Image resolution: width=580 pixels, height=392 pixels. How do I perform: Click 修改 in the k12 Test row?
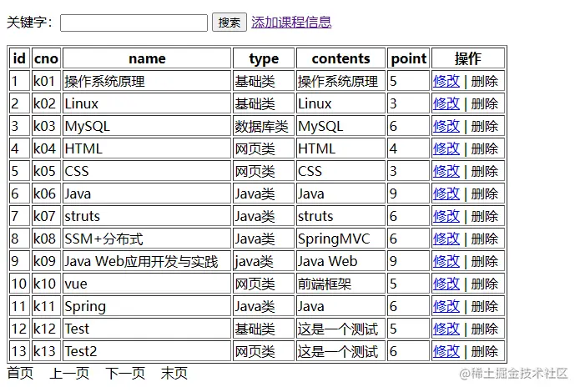pyautogui.click(x=446, y=329)
